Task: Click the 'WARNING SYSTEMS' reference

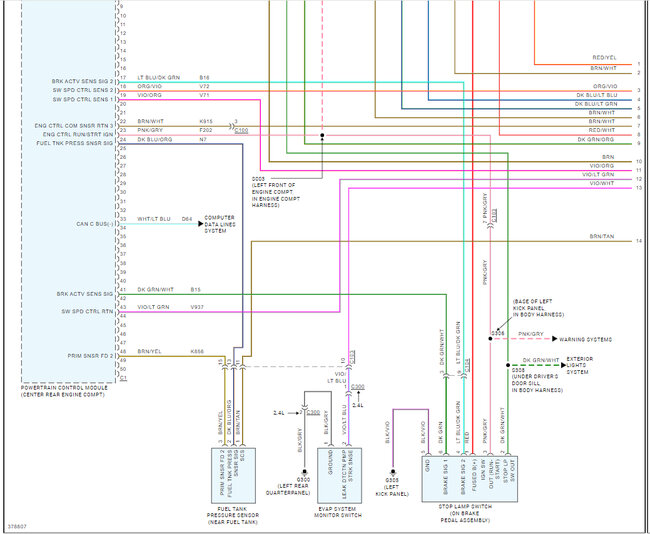Action: (x=585, y=340)
